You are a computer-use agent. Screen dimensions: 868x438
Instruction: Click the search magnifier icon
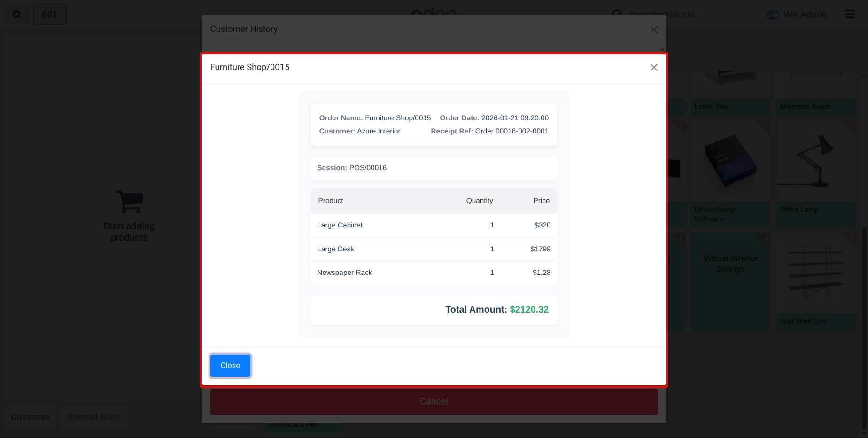[617, 15]
